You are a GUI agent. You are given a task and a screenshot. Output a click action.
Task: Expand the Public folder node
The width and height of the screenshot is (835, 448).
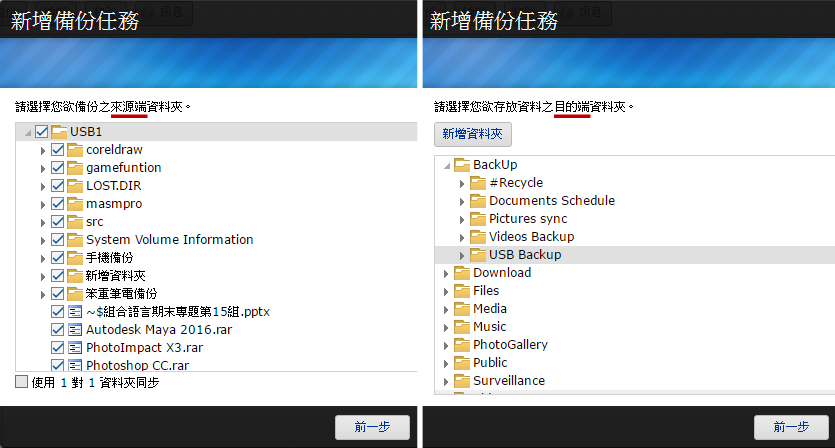(446, 364)
